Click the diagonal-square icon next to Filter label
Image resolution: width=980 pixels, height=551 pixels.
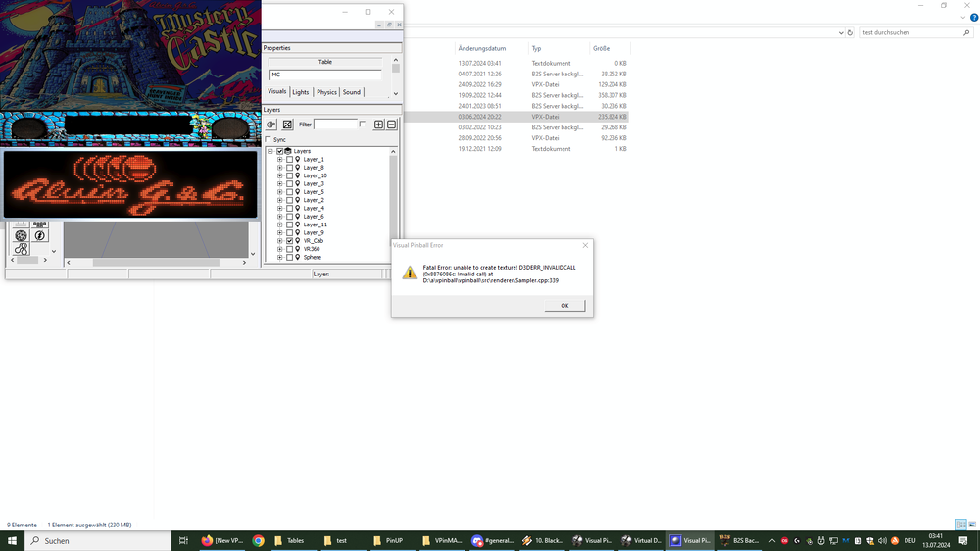(287, 125)
